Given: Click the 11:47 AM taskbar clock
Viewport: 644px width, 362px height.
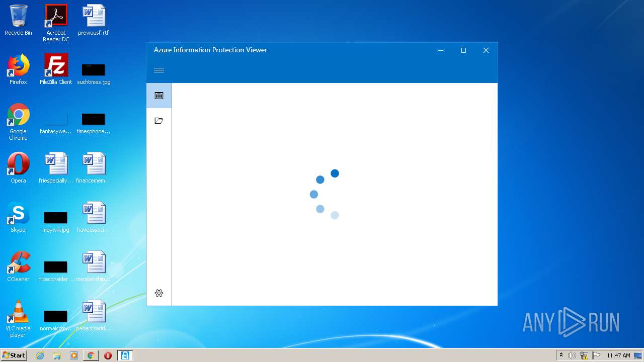Looking at the screenshot, I should tap(618, 355).
